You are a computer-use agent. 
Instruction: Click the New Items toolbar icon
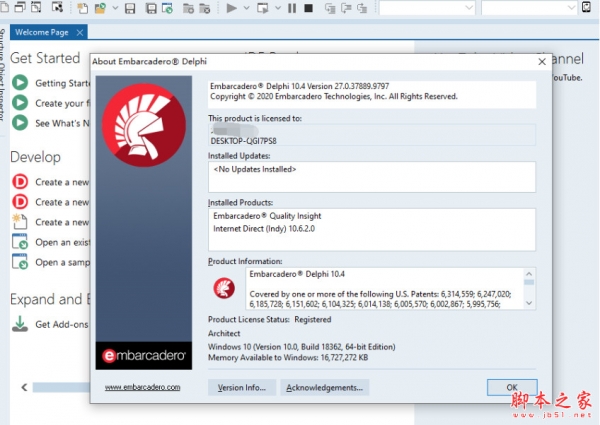coord(83,8)
